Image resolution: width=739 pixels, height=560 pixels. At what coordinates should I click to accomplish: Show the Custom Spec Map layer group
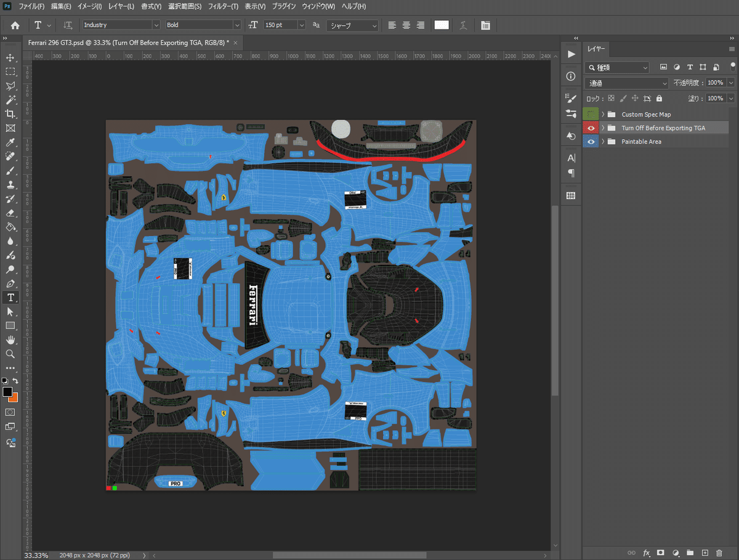click(x=591, y=114)
